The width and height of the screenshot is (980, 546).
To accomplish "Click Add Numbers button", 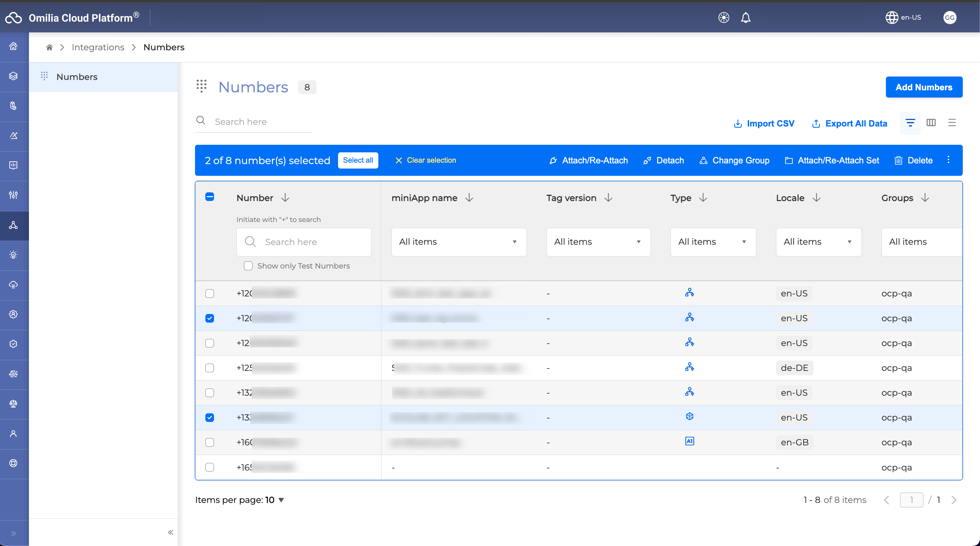I will [x=924, y=87].
